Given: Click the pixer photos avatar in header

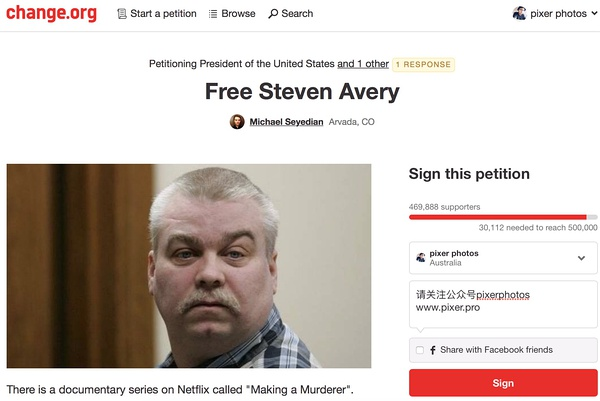Looking at the screenshot, I should (519, 13).
